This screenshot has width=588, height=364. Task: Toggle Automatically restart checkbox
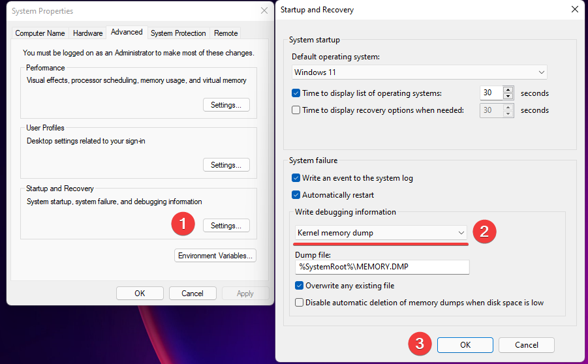296,195
